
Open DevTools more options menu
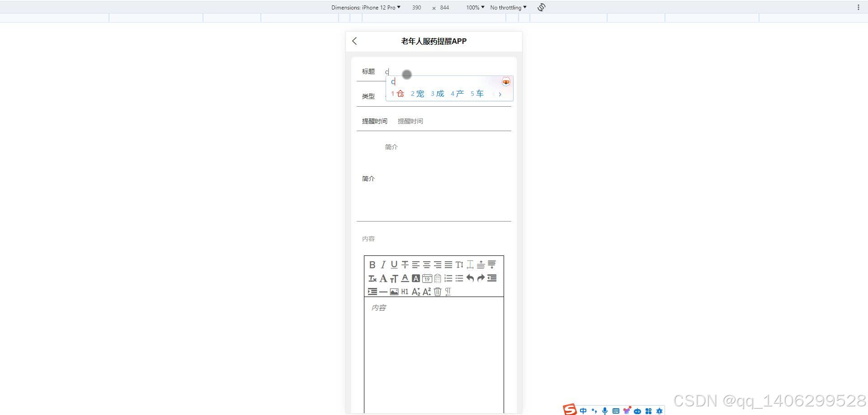(858, 8)
